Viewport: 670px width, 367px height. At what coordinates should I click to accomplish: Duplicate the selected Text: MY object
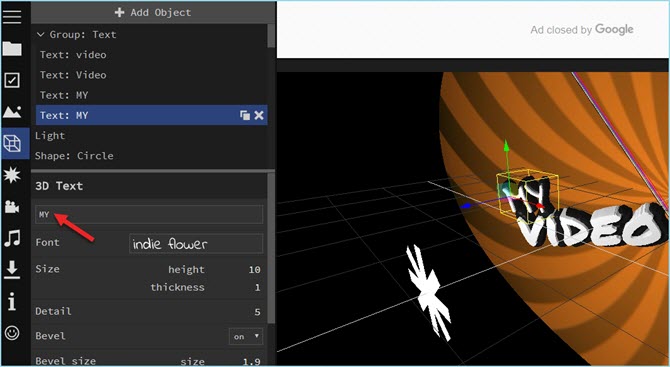245,115
